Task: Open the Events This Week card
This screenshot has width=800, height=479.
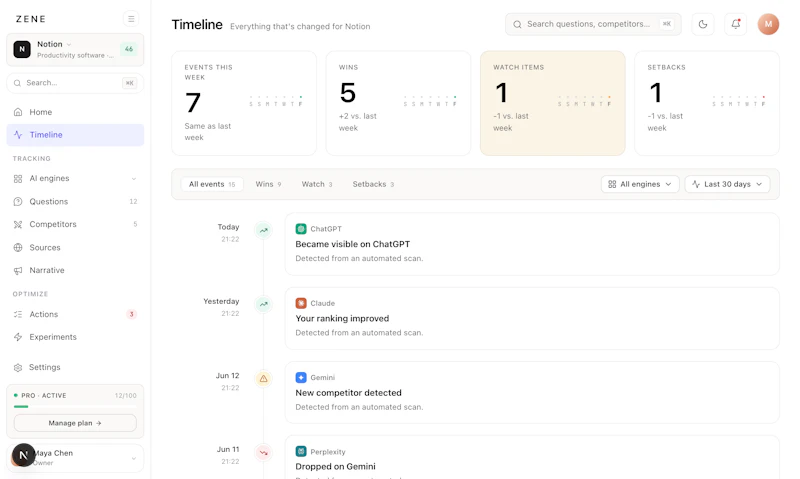Action: pyautogui.click(x=244, y=103)
